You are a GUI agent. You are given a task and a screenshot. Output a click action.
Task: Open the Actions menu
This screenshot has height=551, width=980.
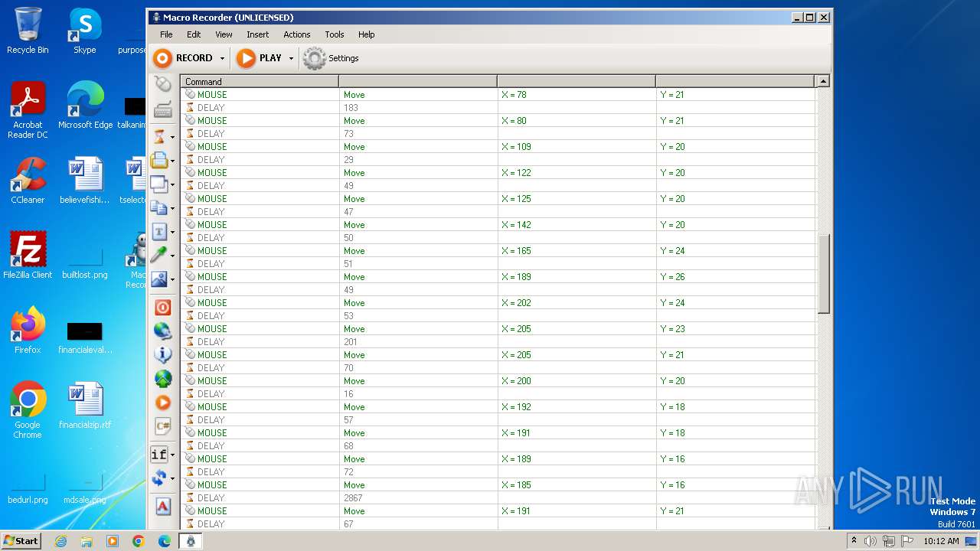pos(297,34)
